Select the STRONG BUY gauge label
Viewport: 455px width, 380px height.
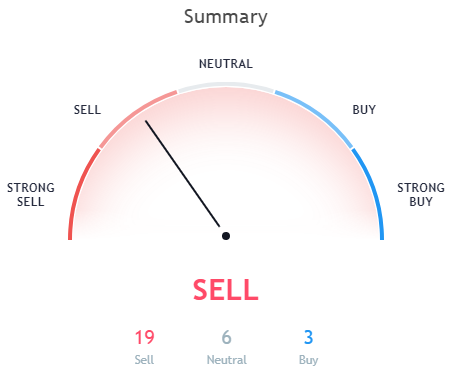click(x=421, y=195)
